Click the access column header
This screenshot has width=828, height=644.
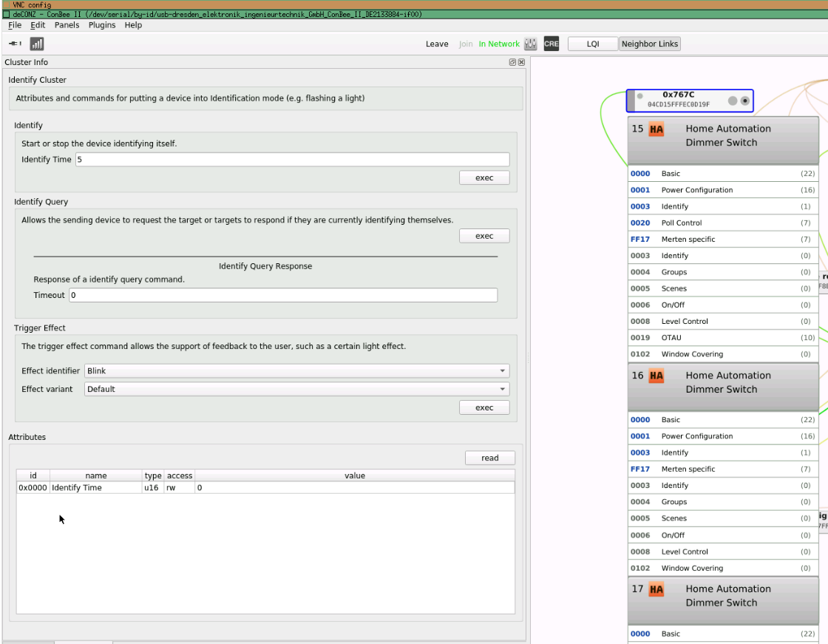180,475
